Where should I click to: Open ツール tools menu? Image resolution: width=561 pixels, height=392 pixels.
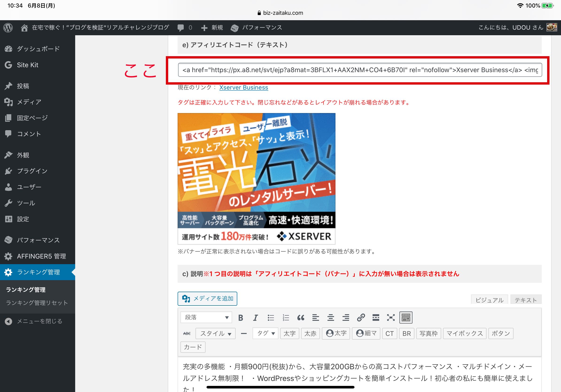[x=38, y=203]
